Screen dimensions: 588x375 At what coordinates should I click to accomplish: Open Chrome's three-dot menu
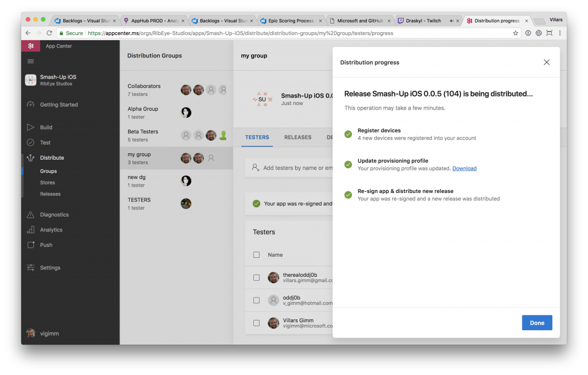[560, 33]
